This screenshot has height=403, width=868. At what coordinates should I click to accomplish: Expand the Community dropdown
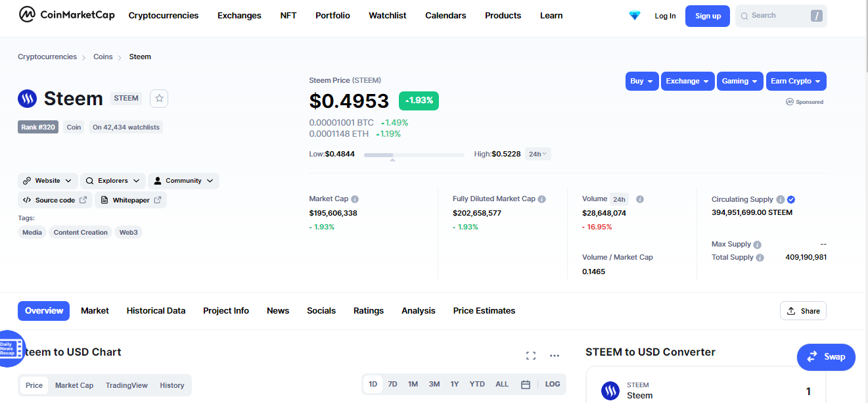pyautogui.click(x=183, y=181)
